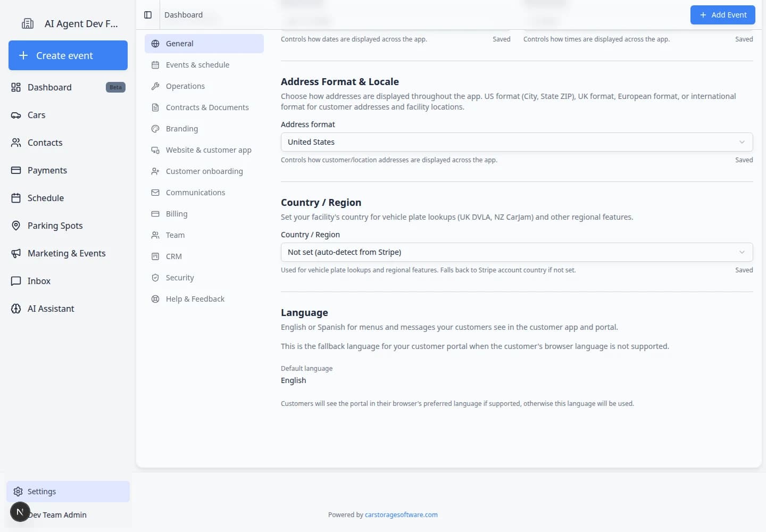
Task: Click the Contacts people icon
Action: tap(16, 143)
